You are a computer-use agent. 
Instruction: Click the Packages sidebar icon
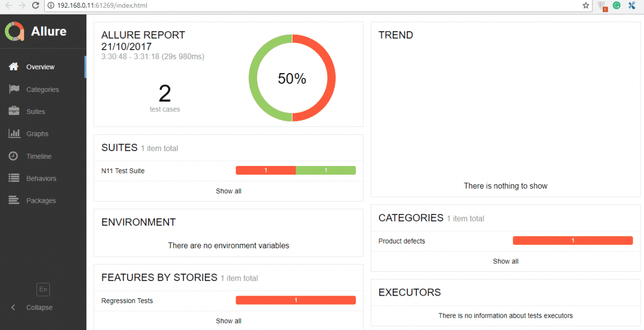(x=14, y=200)
